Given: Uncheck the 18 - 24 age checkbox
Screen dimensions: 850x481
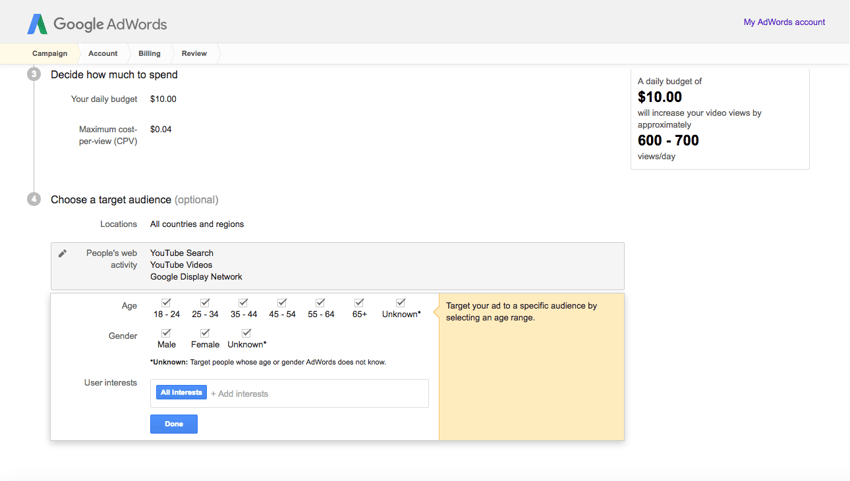Looking at the screenshot, I should click(166, 303).
